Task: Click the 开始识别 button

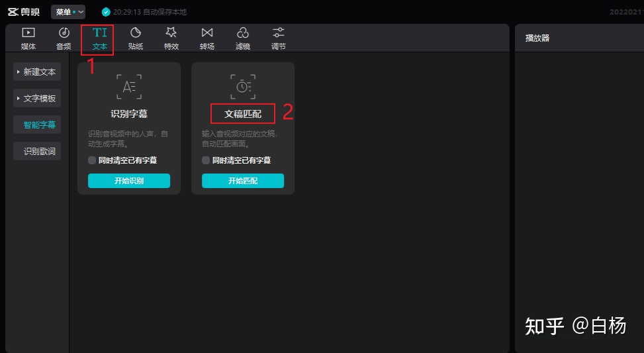Action: click(129, 181)
